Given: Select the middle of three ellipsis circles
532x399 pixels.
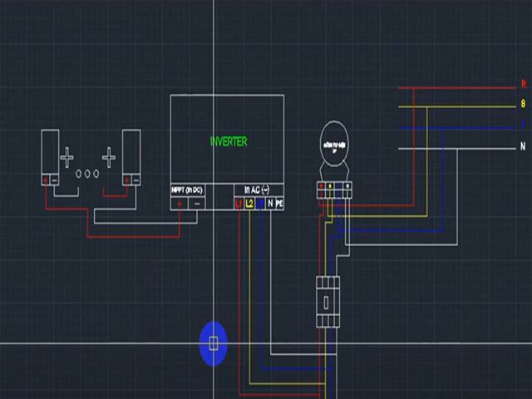Looking at the screenshot, I should [x=87, y=174].
